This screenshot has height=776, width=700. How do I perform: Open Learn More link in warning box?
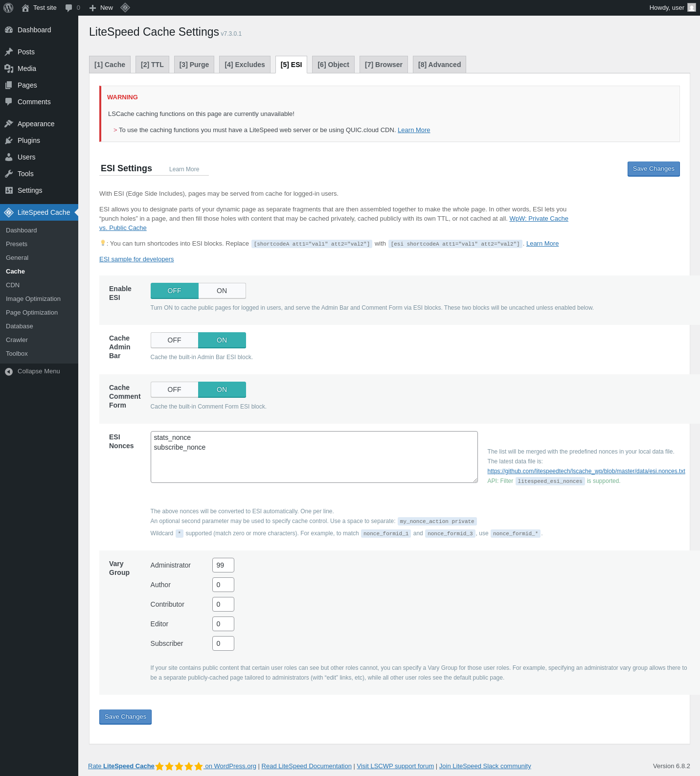[414, 130]
